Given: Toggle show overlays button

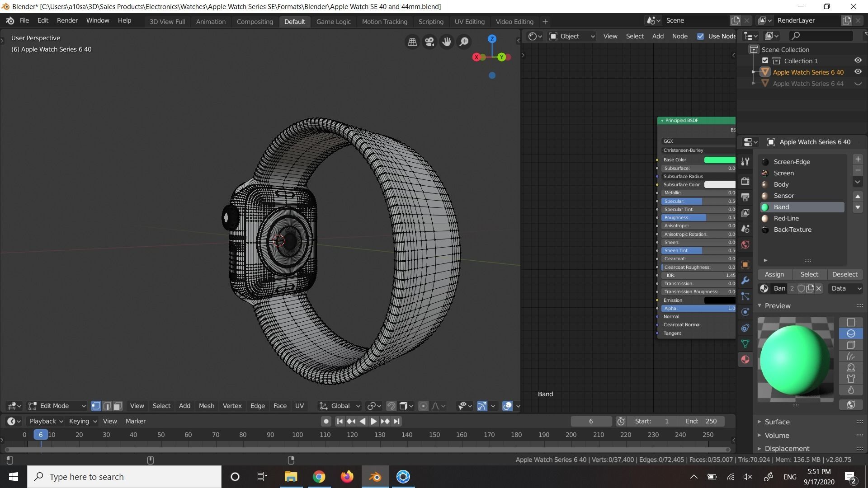Looking at the screenshot, I should (x=507, y=406).
